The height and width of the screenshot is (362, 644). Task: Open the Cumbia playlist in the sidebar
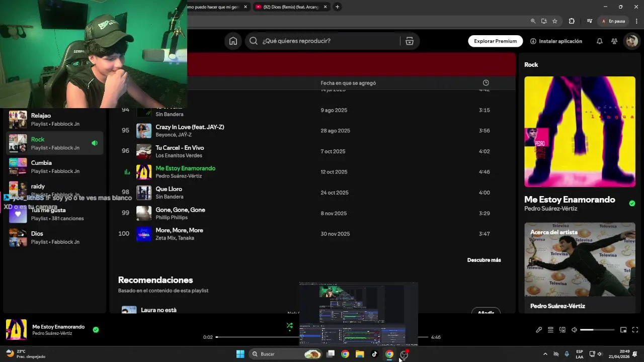(x=55, y=167)
